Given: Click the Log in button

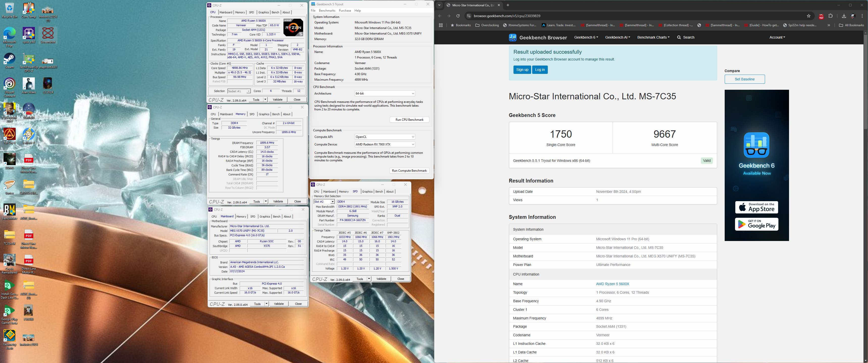Looking at the screenshot, I should click(x=540, y=70).
